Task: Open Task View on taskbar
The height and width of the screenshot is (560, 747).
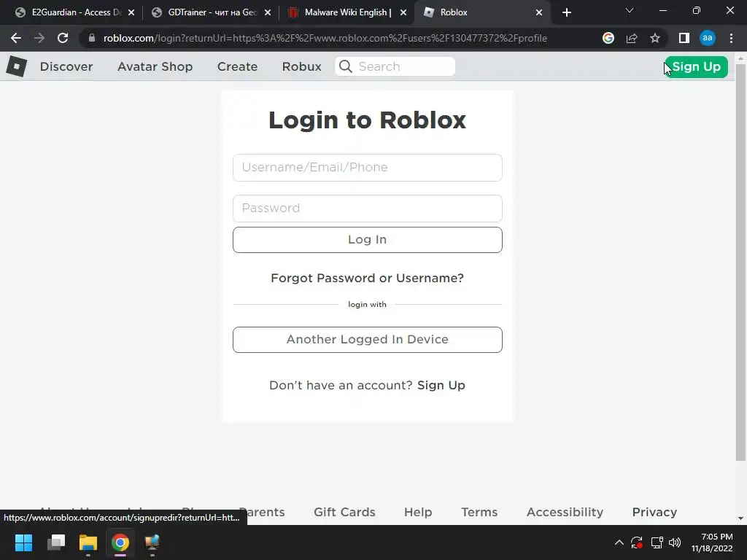Action: 56,542
